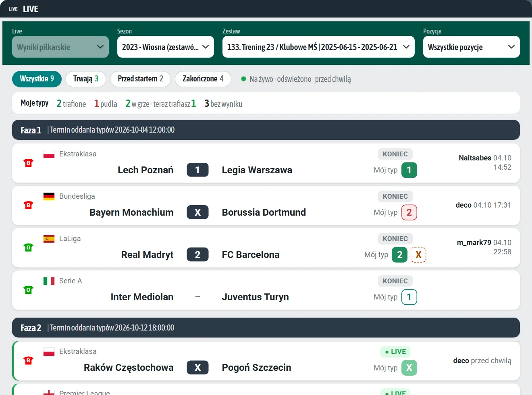Click my pick 2 for Bayern Monachium match
This screenshot has width=532, height=395.
coord(409,212)
